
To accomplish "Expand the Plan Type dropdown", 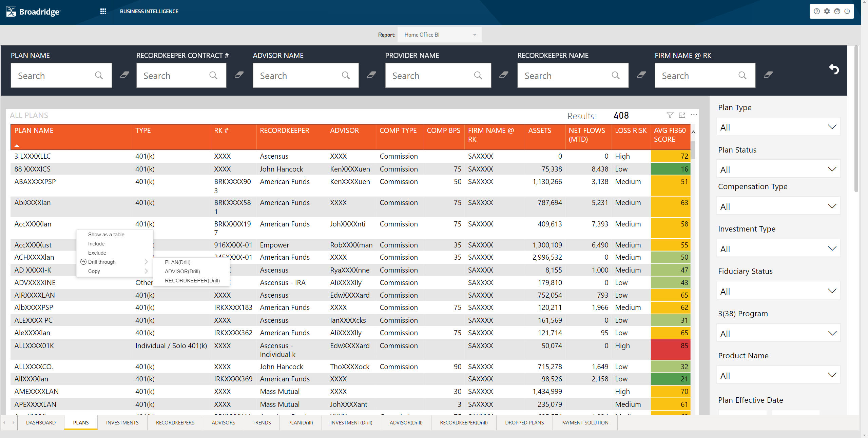I will [778, 127].
